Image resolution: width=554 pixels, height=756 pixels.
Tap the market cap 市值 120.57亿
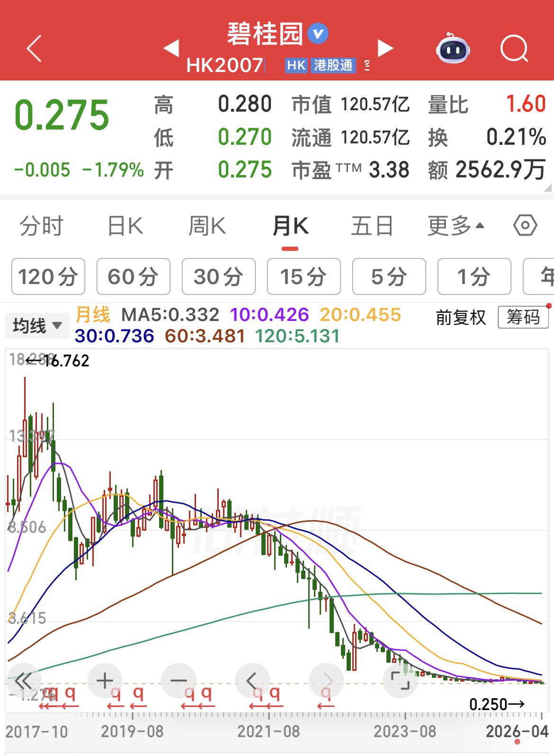click(x=351, y=104)
